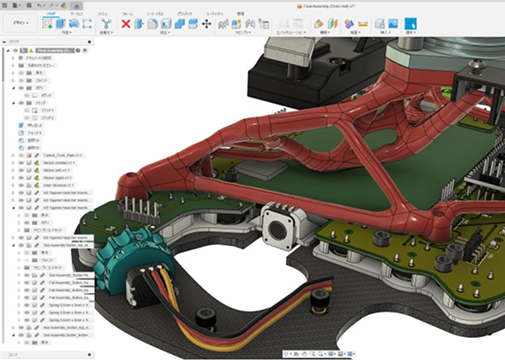Select the Offset Plane construct tool
The image size is (505, 360).
coord(319,24)
